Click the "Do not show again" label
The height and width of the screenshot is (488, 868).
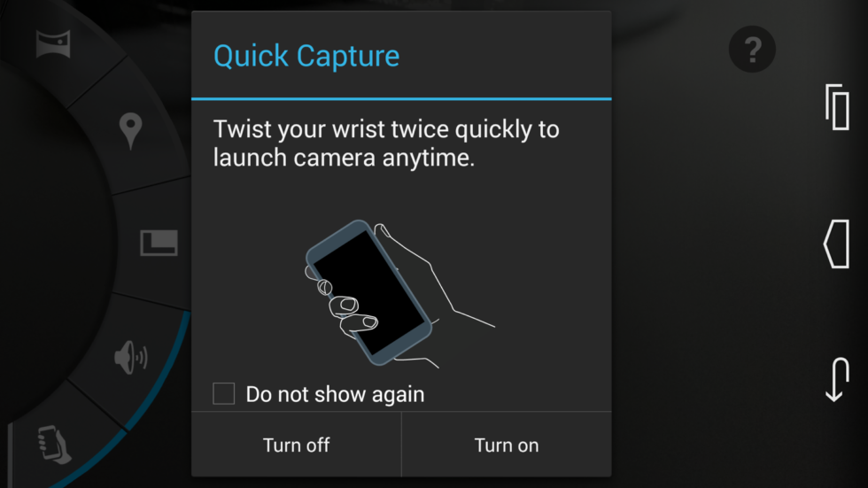coord(335,394)
